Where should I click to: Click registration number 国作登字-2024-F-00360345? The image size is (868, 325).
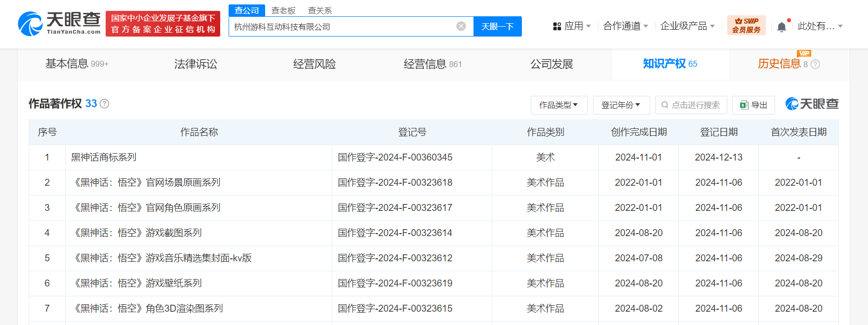tap(395, 158)
